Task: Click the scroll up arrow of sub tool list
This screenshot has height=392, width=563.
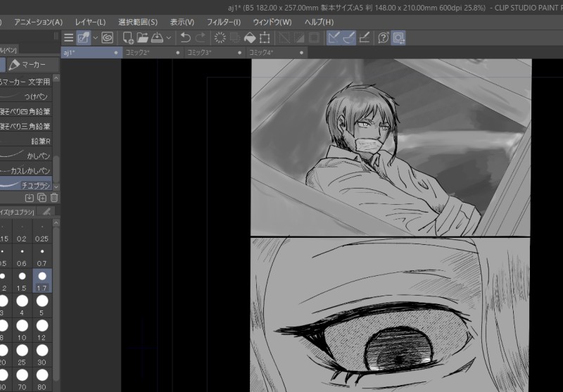Action: coord(56,78)
